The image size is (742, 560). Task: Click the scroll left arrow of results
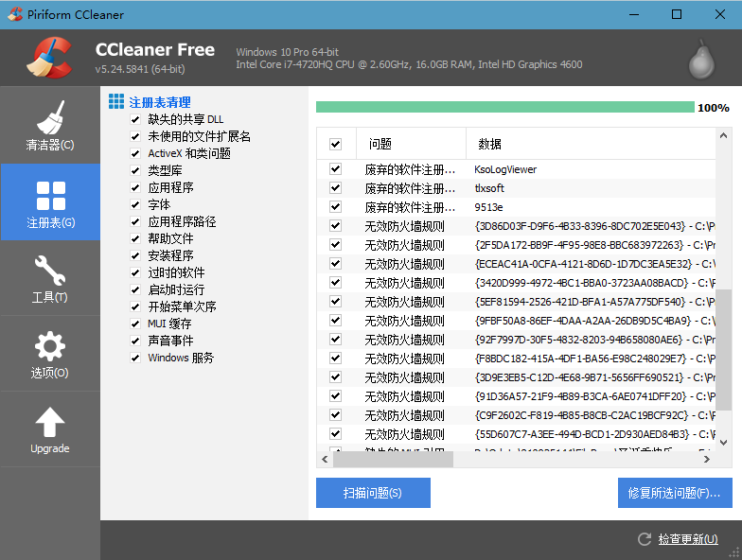pos(325,459)
